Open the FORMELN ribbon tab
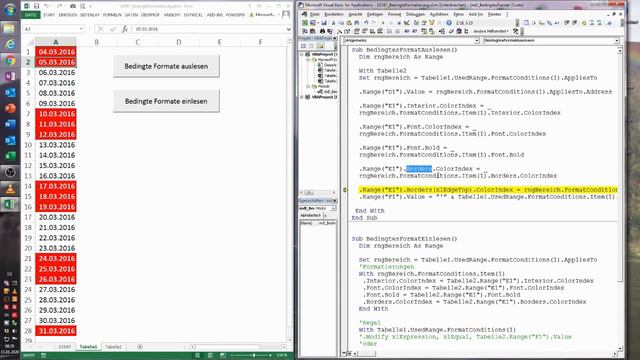The height and width of the screenshot is (360, 640). coord(112,15)
